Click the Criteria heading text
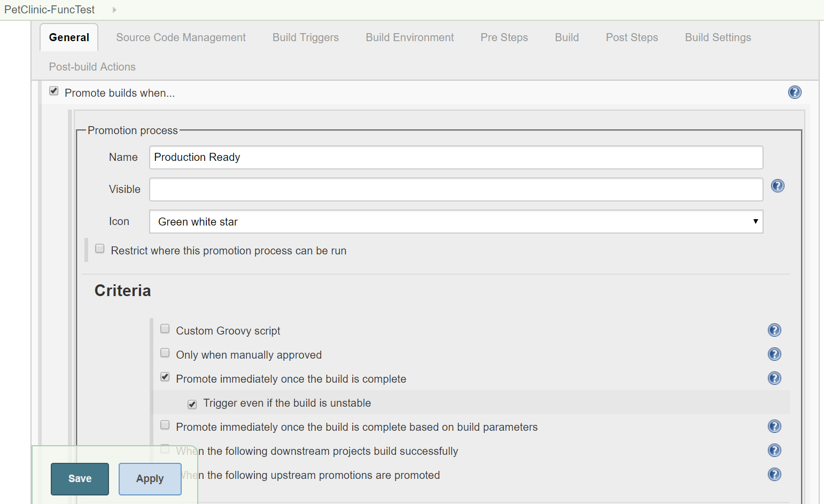 tap(123, 291)
